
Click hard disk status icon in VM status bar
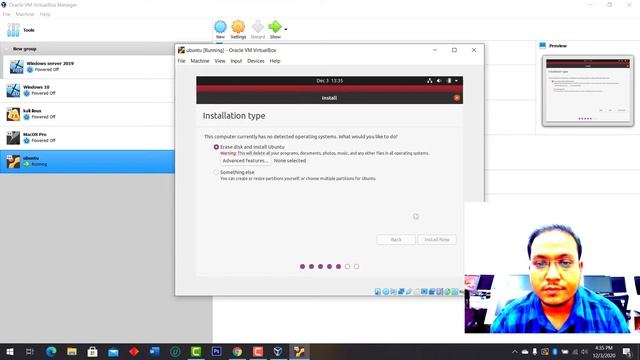[378, 291]
